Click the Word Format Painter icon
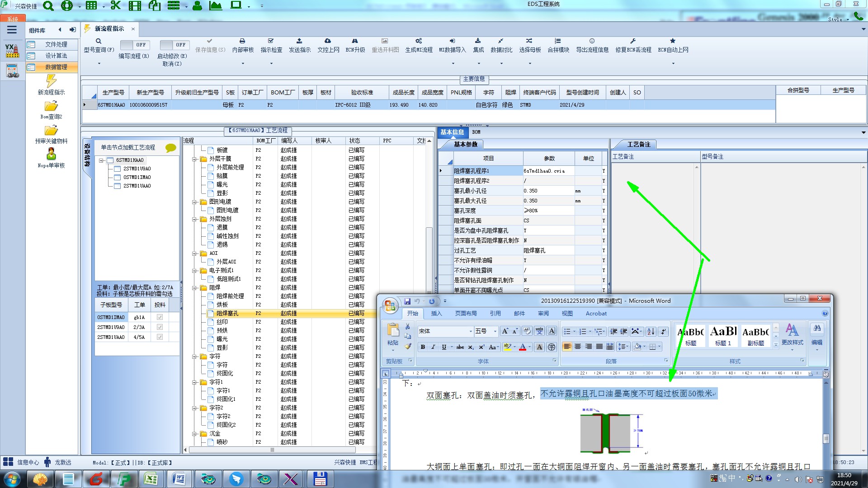Image resolution: width=868 pixels, height=488 pixels. 408,347
